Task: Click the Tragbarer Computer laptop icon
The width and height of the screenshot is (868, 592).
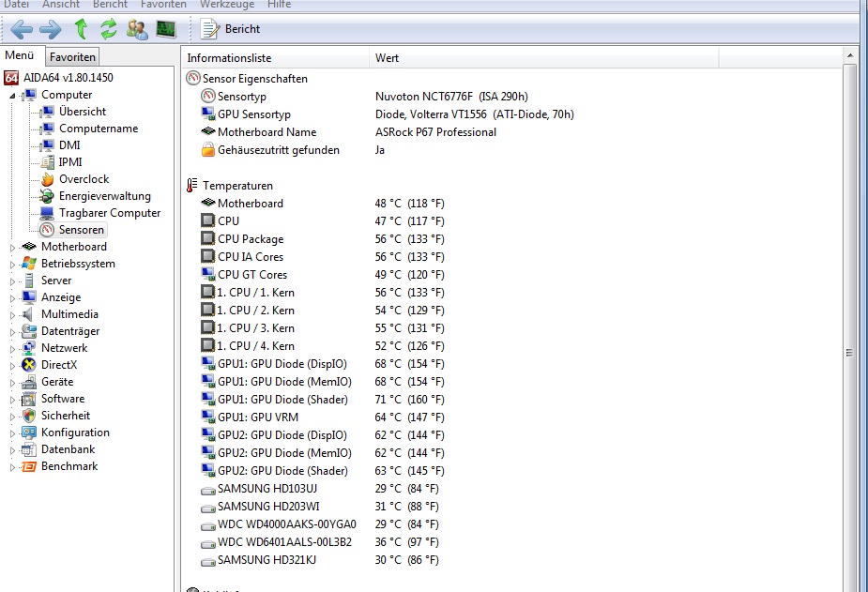Action: [48, 213]
